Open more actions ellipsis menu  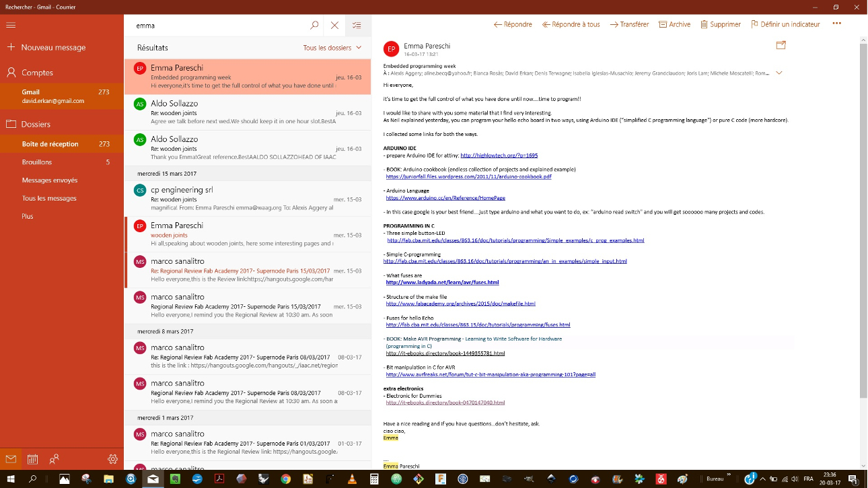[836, 24]
